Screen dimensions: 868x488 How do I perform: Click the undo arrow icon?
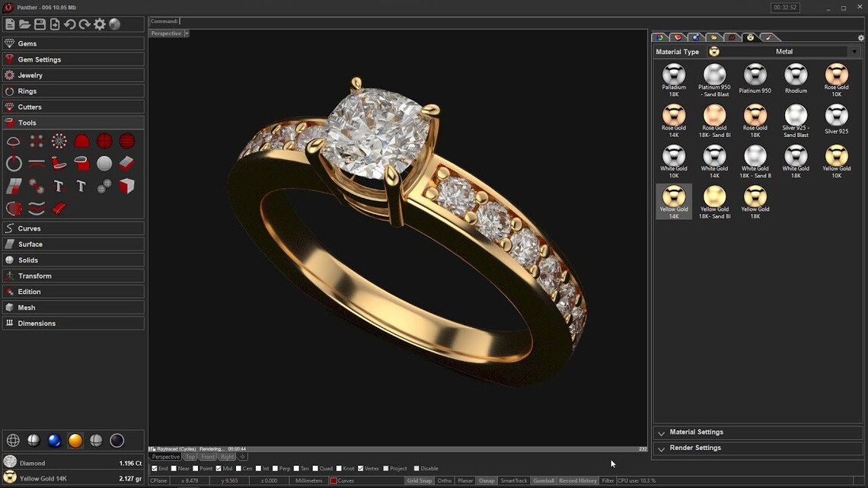(x=71, y=24)
